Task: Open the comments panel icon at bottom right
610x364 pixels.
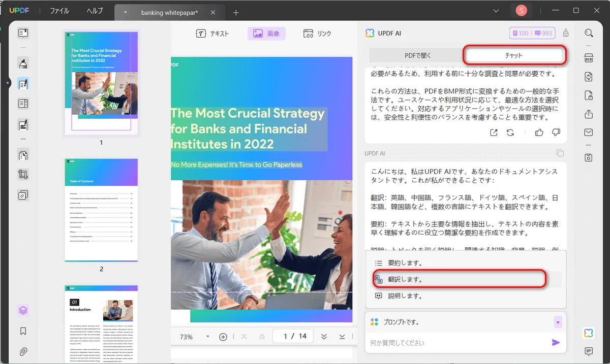Action: pyautogui.click(x=589, y=351)
